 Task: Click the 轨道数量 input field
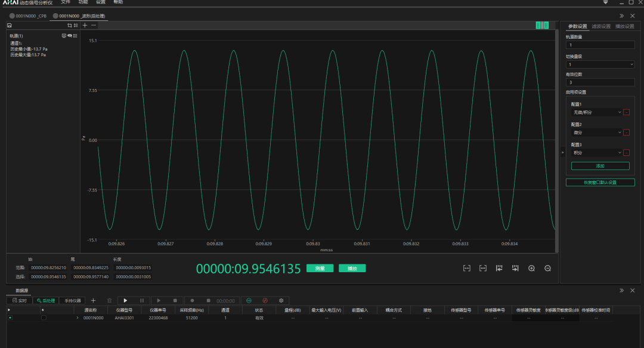point(600,45)
